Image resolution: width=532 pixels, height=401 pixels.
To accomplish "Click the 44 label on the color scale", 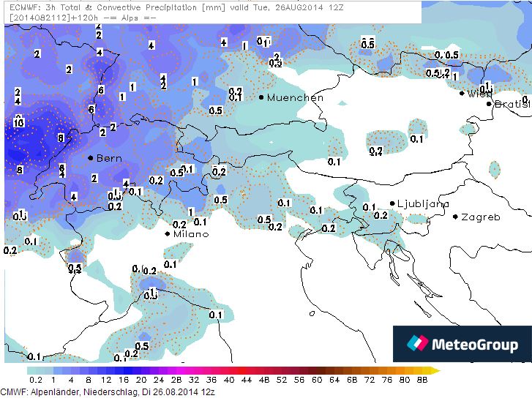I will (x=247, y=380).
